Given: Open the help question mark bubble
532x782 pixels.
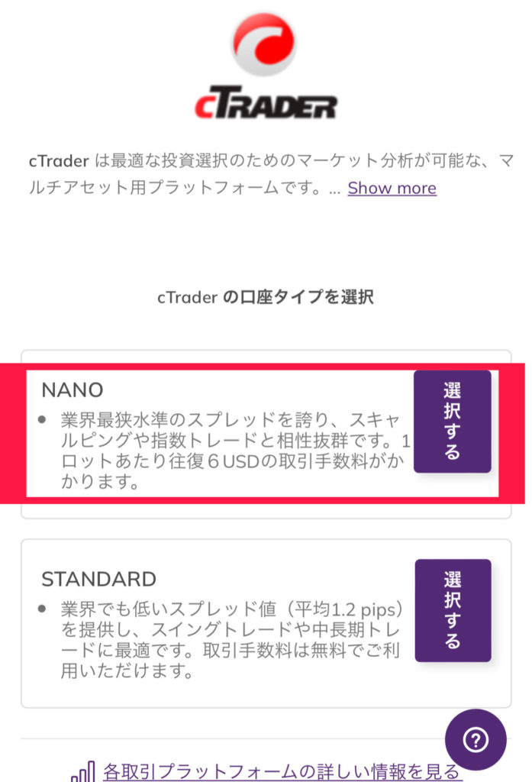Looking at the screenshot, I should click(x=476, y=739).
